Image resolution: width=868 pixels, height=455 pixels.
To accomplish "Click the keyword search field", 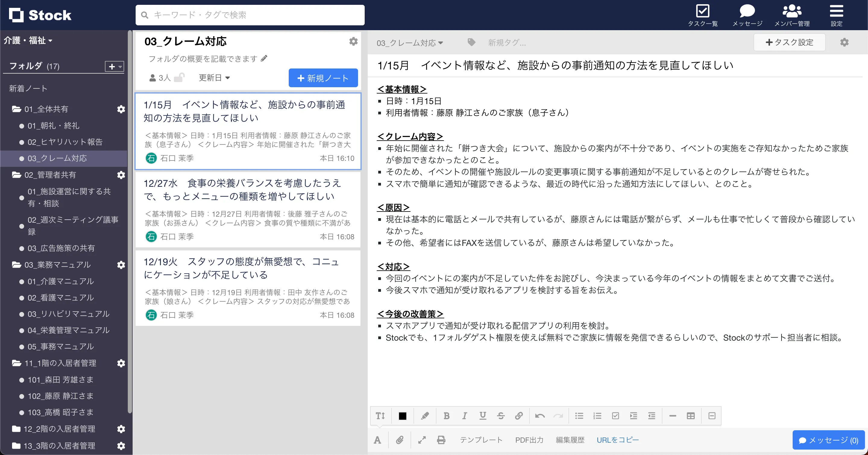I will [250, 14].
